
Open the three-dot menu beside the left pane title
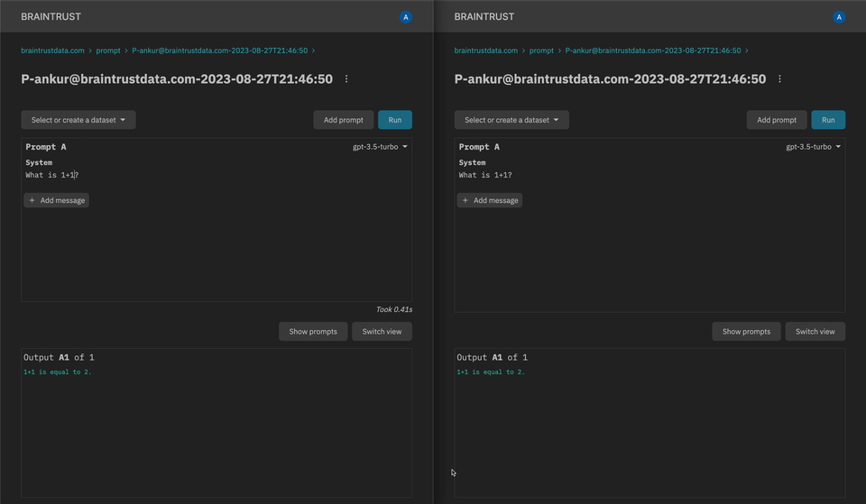coord(346,79)
